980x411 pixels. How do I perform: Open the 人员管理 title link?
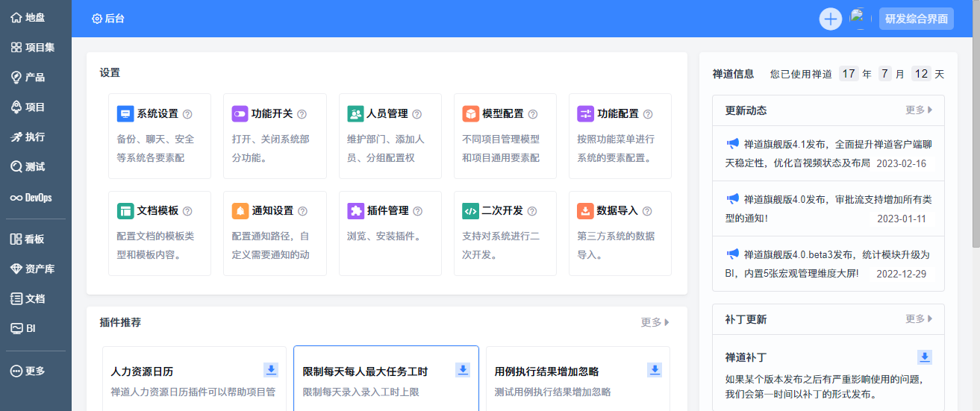(387, 114)
